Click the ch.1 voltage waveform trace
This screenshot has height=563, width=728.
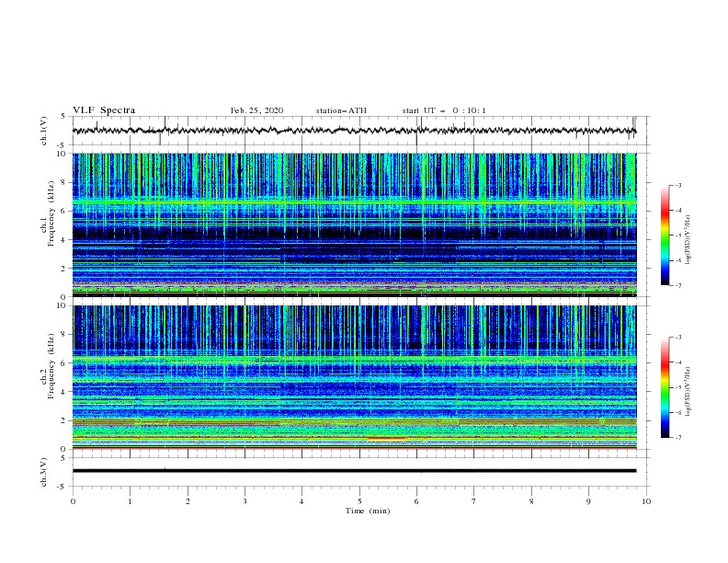coord(354,131)
